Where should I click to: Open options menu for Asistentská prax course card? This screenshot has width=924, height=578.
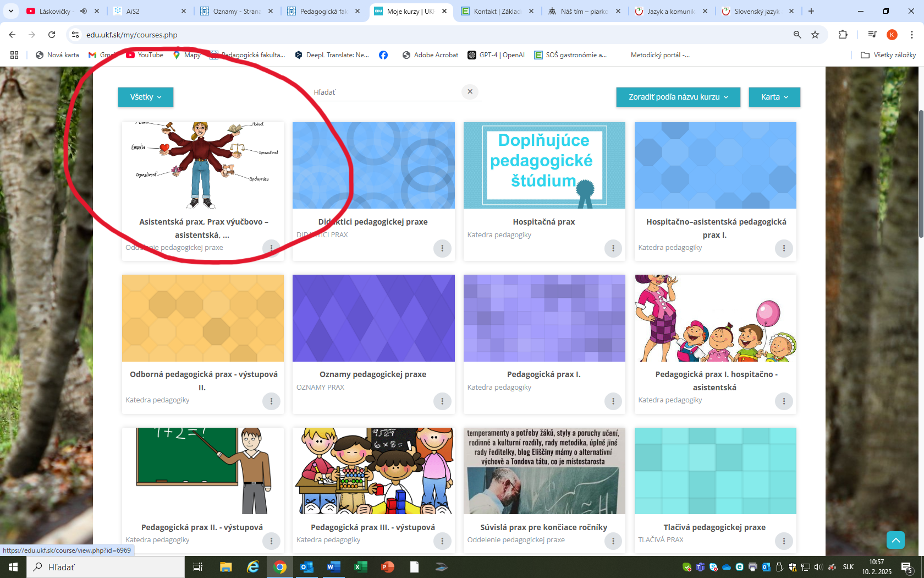(x=271, y=248)
